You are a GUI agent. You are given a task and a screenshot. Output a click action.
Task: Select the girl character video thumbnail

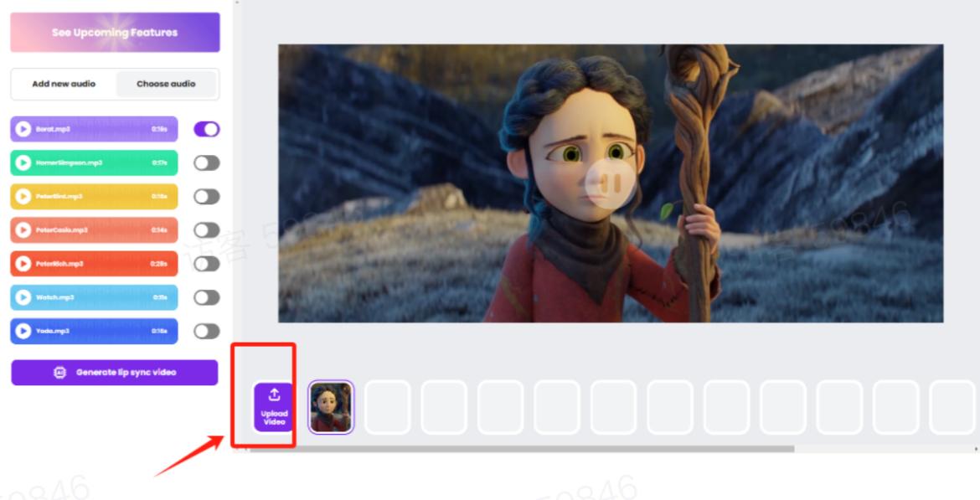pos(331,407)
